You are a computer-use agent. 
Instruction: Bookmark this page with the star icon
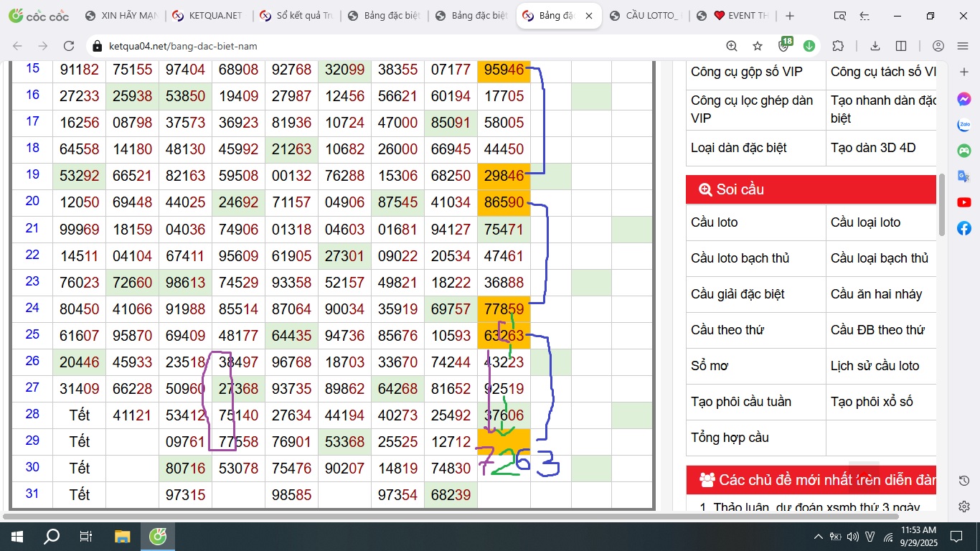click(758, 46)
